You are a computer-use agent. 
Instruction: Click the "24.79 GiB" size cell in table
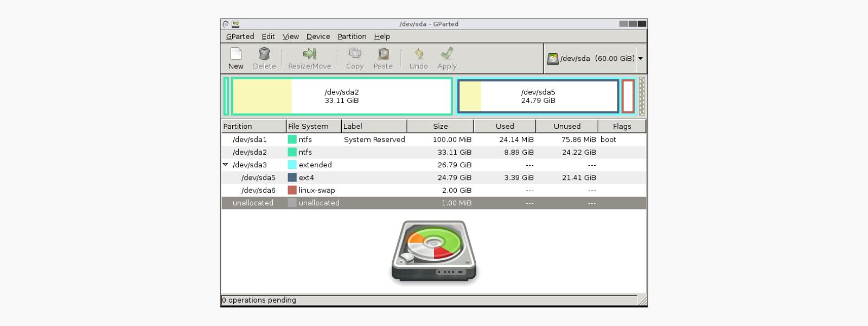[x=454, y=178]
